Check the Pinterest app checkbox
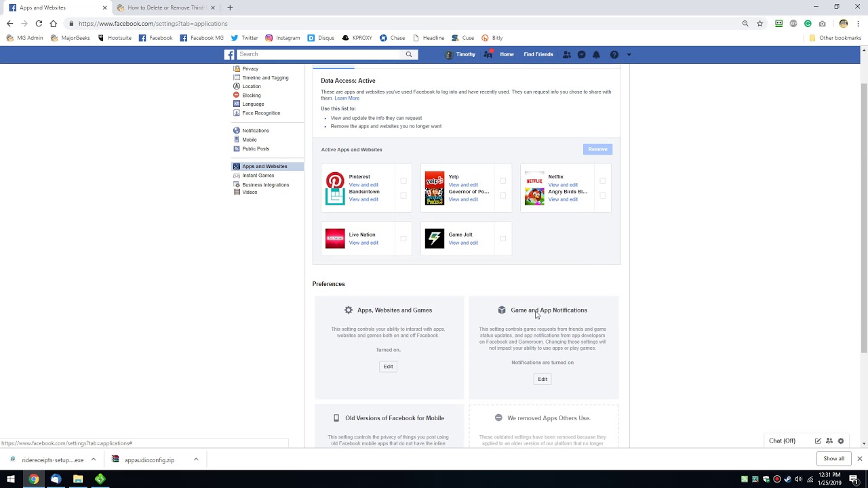Image resolution: width=868 pixels, height=488 pixels. coord(403,181)
